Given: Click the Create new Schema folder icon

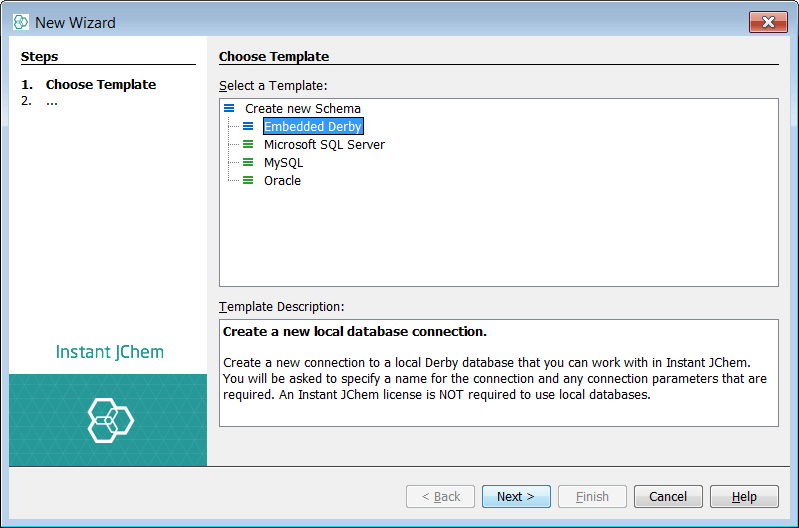Looking at the screenshot, I should [229, 109].
